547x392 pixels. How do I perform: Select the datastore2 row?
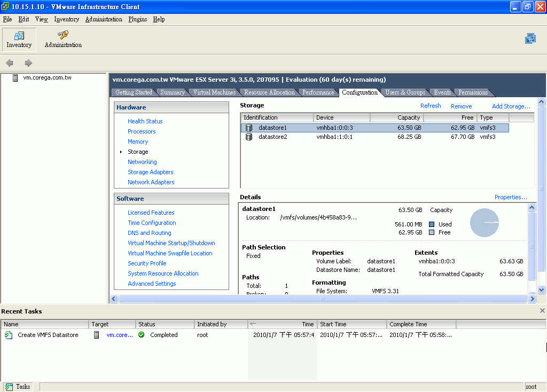pyautogui.click(x=374, y=137)
